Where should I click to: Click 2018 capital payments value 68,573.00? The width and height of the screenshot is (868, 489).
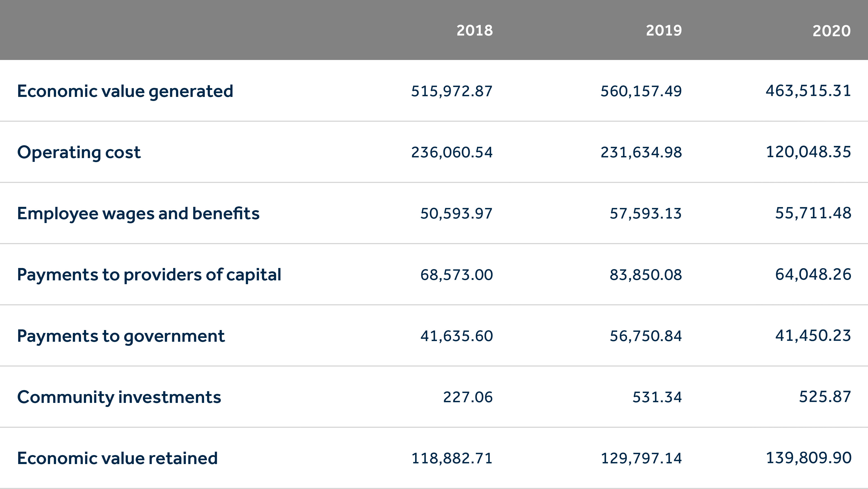point(456,275)
